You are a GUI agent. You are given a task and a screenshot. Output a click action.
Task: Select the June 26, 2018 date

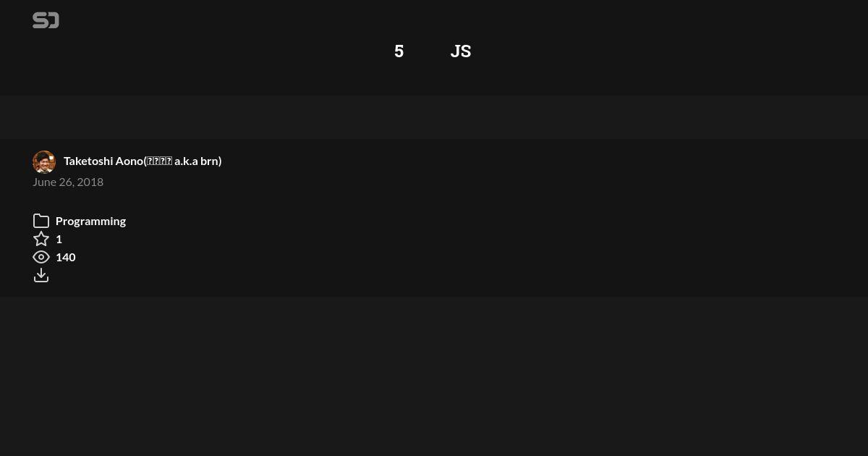68,182
